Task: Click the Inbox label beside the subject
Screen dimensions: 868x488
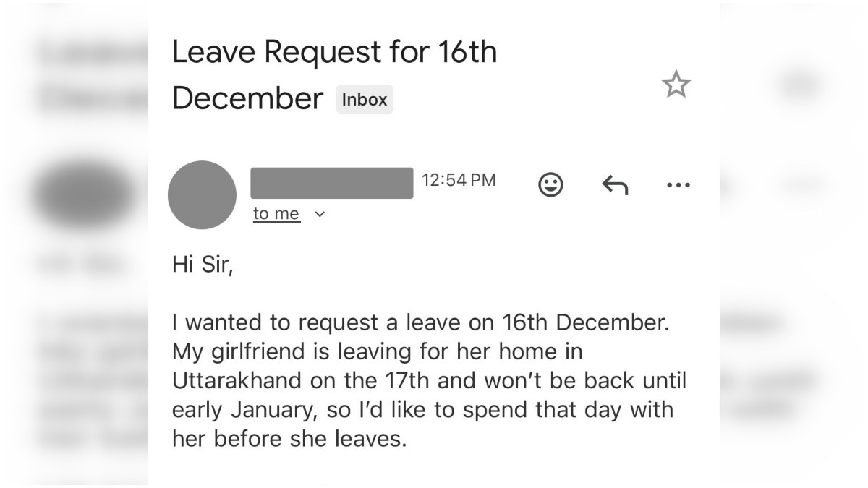Action: tap(365, 100)
